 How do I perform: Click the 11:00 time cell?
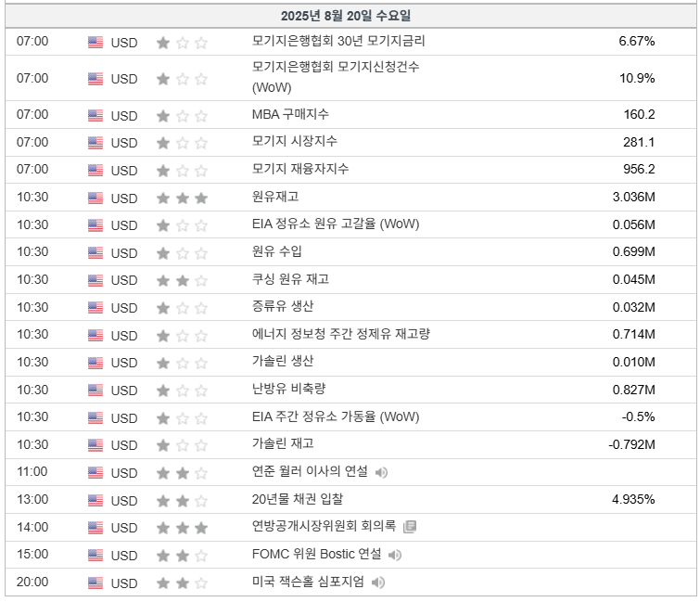pos(32,471)
